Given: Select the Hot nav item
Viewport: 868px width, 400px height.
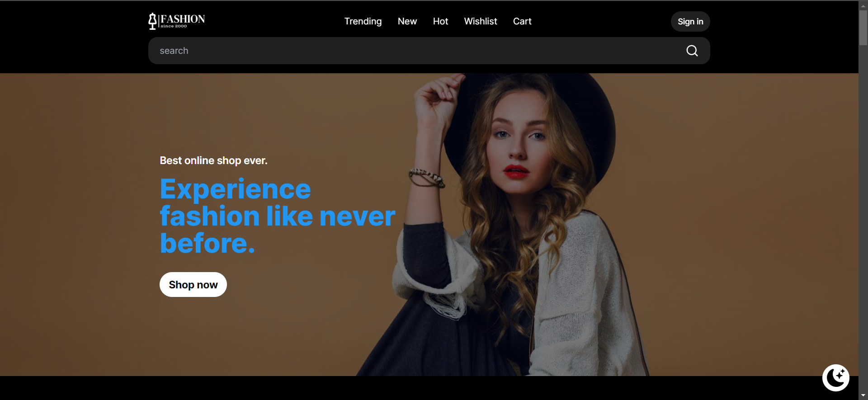Looking at the screenshot, I should 440,21.
